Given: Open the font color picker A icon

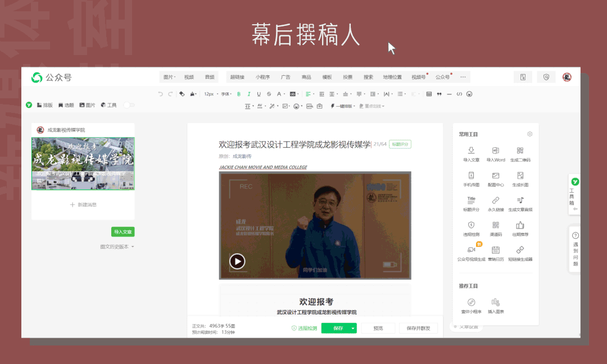Looking at the screenshot, I should (280, 94).
